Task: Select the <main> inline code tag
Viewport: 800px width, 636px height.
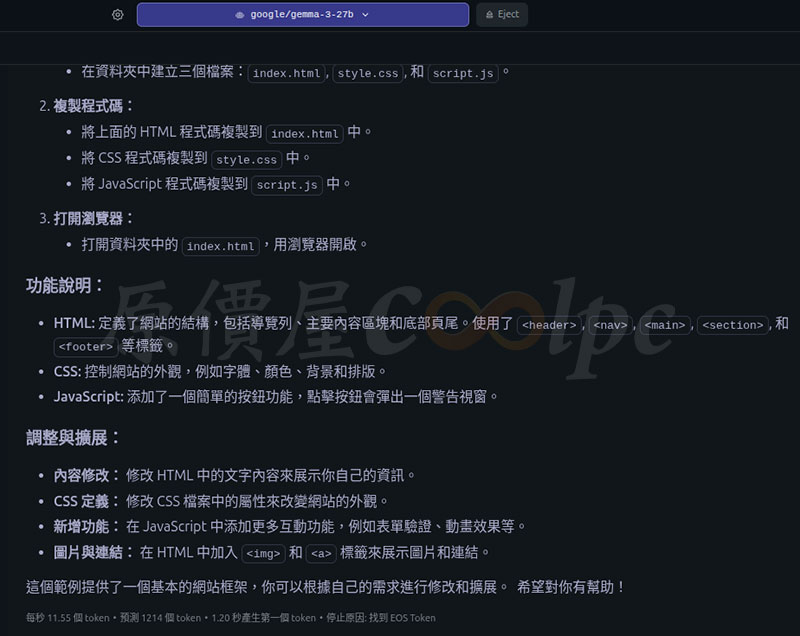Action: pyautogui.click(x=665, y=325)
